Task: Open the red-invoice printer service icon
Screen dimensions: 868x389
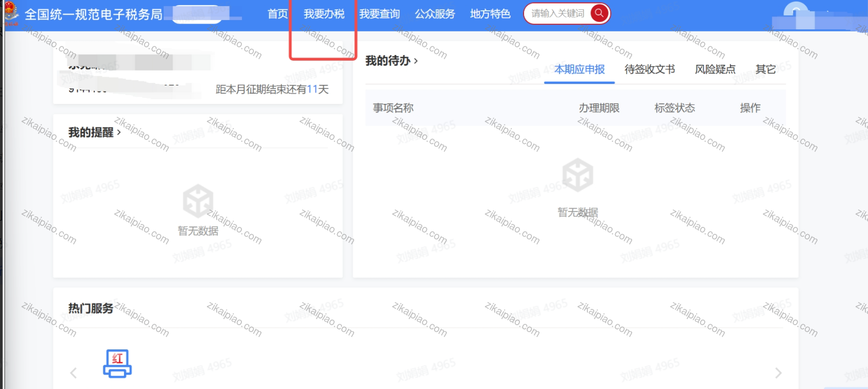Action: coord(117,363)
